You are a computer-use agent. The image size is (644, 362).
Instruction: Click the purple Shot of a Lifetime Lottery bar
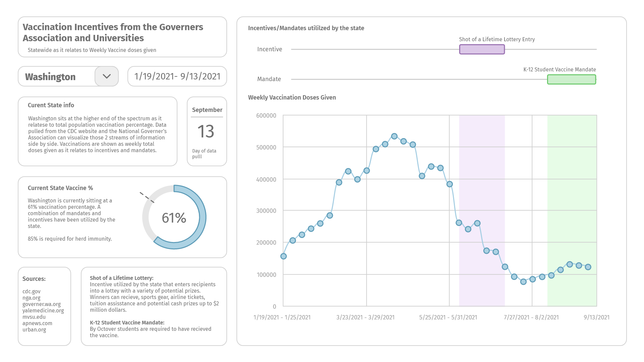[482, 49]
